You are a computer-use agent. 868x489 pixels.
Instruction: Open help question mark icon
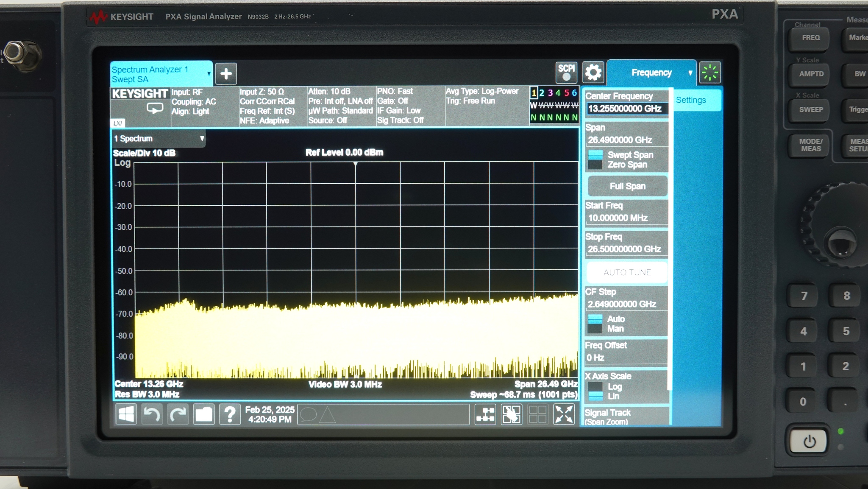coord(230,414)
